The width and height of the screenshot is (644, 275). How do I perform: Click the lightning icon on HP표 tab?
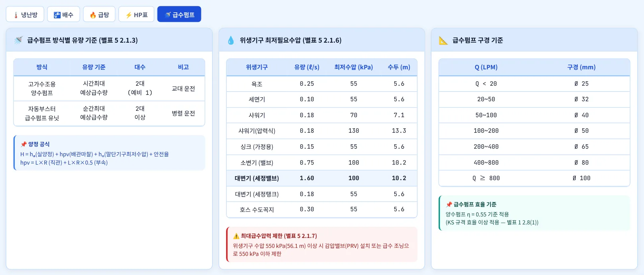[129, 15]
